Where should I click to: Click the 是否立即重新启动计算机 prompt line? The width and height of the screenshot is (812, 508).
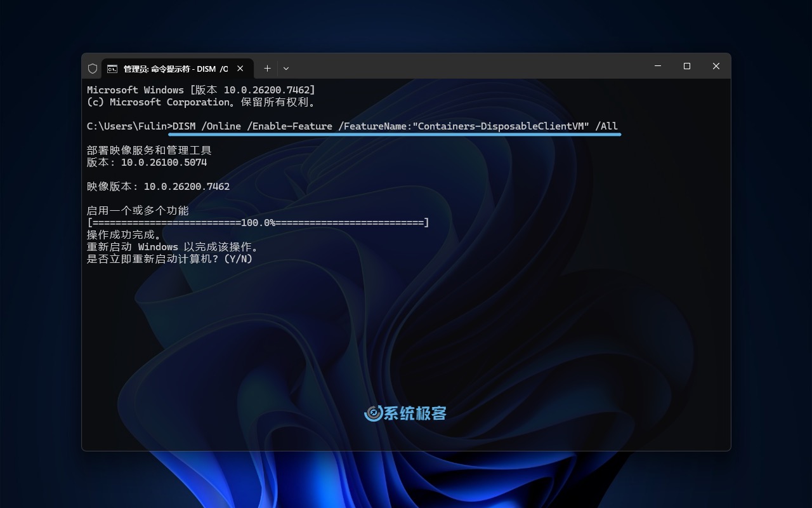pos(171,258)
